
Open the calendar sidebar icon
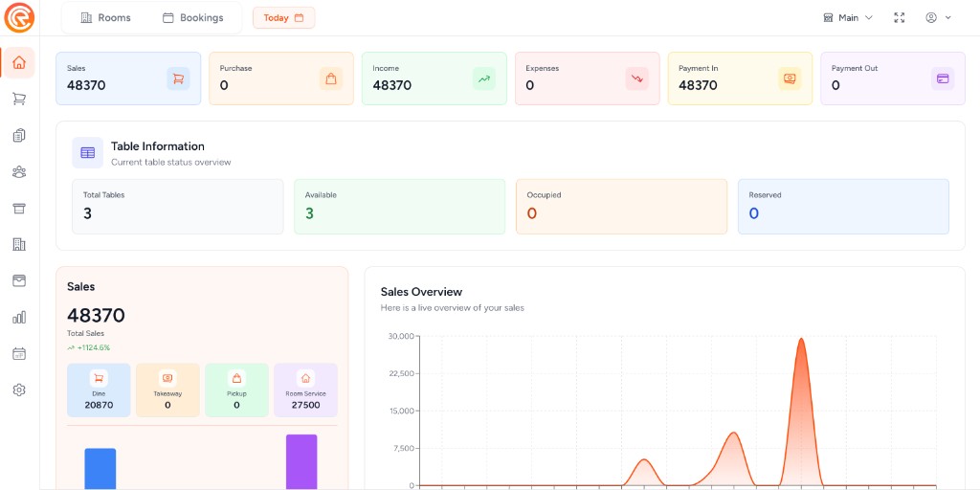19,354
